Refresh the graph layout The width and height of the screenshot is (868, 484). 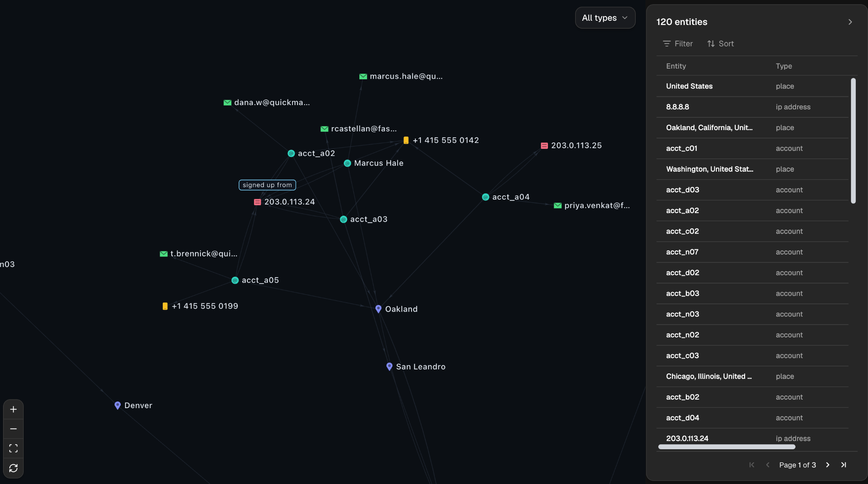pyautogui.click(x=14, y=468)
